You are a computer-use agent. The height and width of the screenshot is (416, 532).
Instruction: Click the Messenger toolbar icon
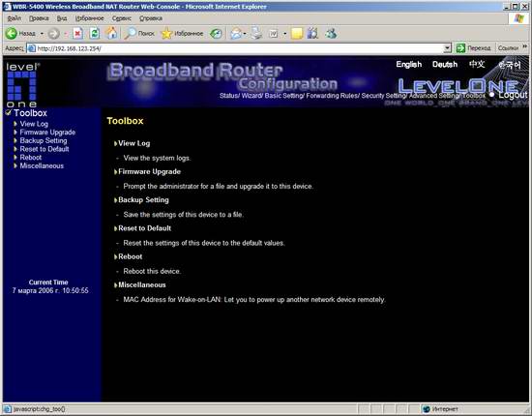[331, 33]
